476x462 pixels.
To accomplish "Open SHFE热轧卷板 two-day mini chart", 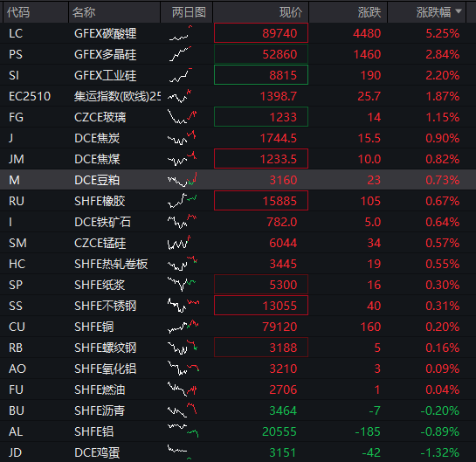I will click(183, 264).
